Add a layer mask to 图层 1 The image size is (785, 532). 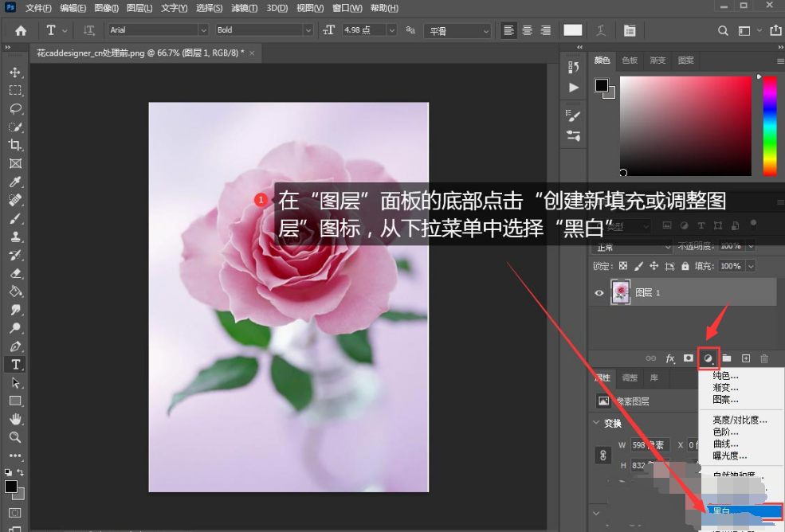point(687,358)
